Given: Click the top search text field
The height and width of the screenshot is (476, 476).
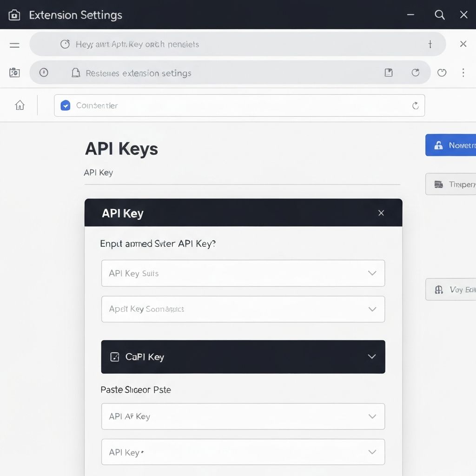Looking at the screenshot, I should click(x=237, y=45).
